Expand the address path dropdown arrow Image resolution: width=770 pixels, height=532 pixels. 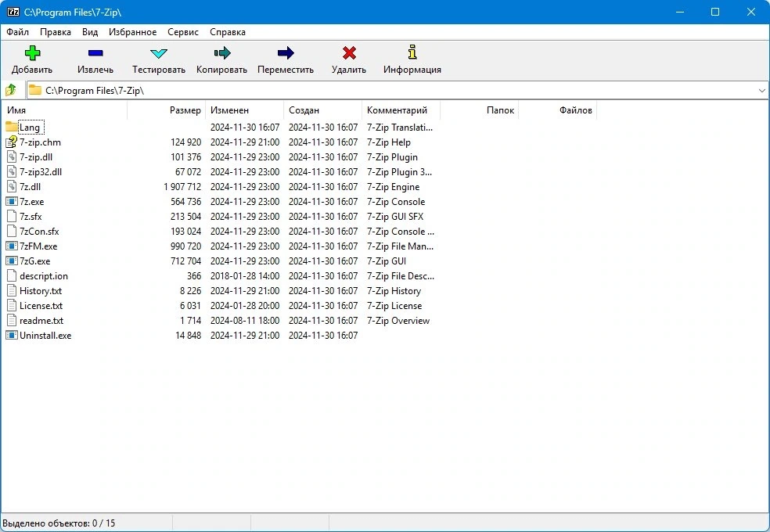click(761, 90)
